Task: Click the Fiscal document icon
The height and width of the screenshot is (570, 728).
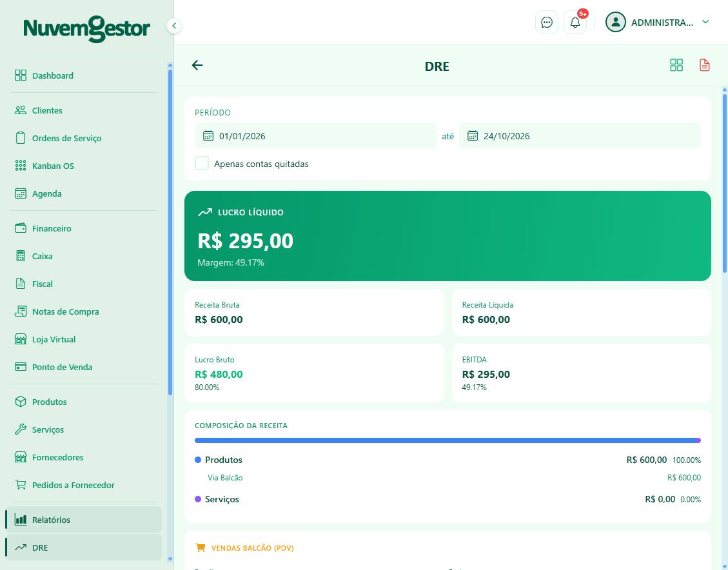Action: (21, 284)
